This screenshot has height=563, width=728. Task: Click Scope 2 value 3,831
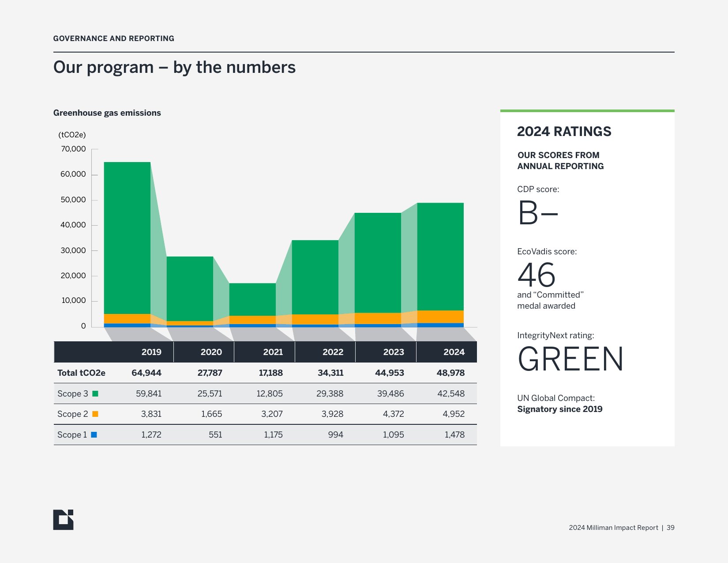point(151,414)
